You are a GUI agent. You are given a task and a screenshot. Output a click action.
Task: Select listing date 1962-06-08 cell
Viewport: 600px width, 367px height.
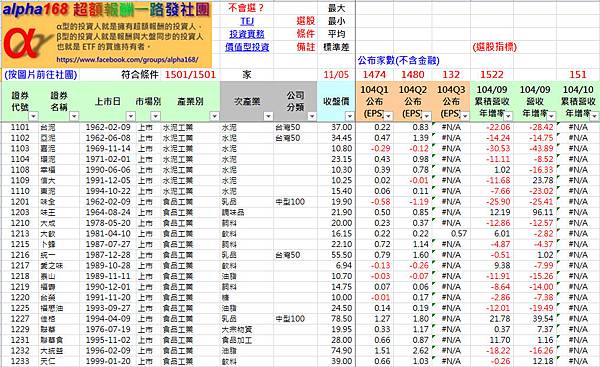(108, 138)
